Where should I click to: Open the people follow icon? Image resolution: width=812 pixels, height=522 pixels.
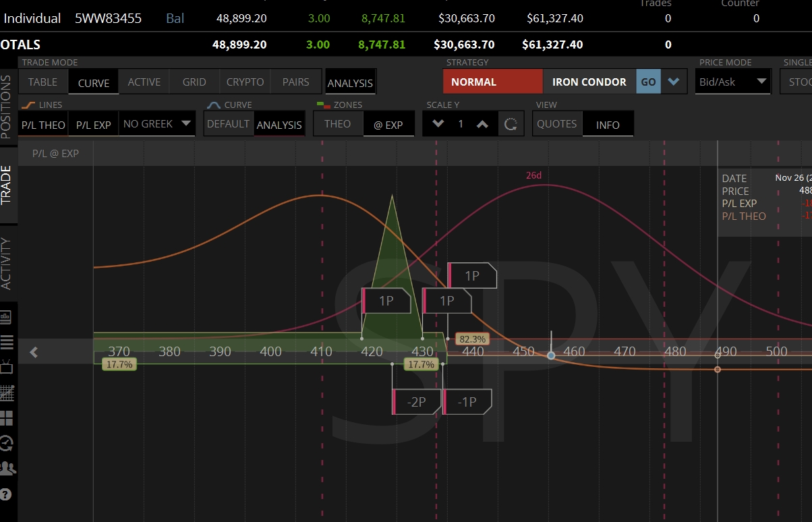[7, 467]
